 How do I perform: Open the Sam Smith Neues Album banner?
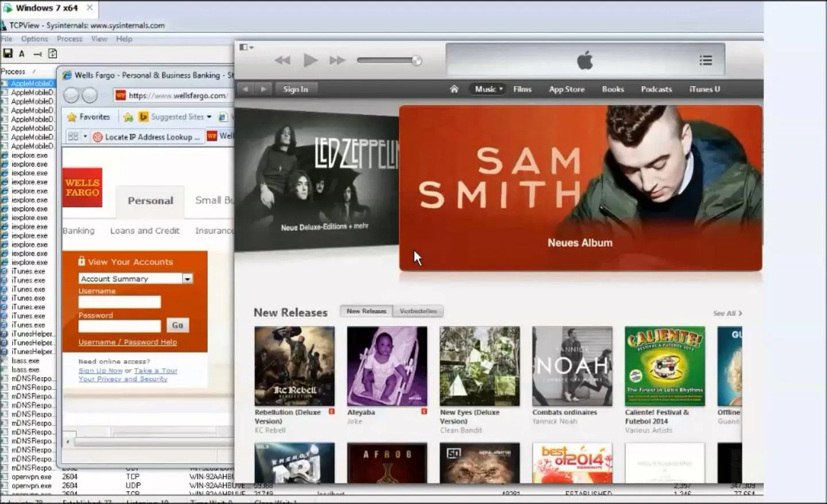pos(581,188)
